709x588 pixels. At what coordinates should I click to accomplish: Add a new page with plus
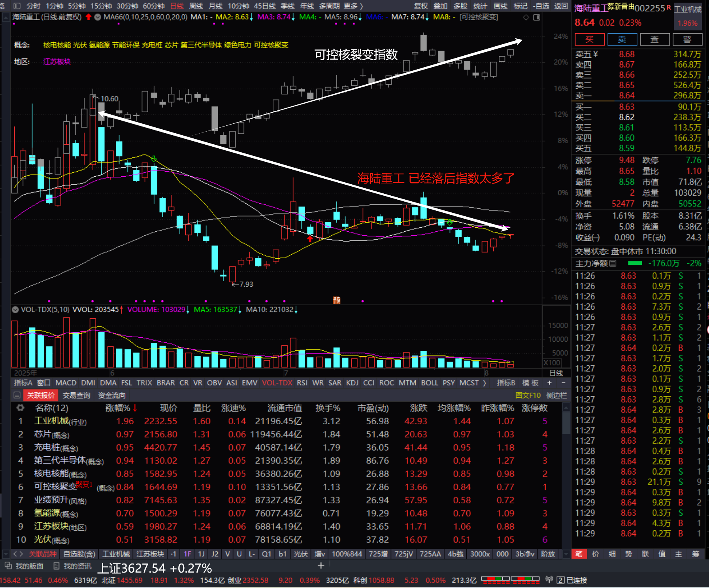coord(321,566)
